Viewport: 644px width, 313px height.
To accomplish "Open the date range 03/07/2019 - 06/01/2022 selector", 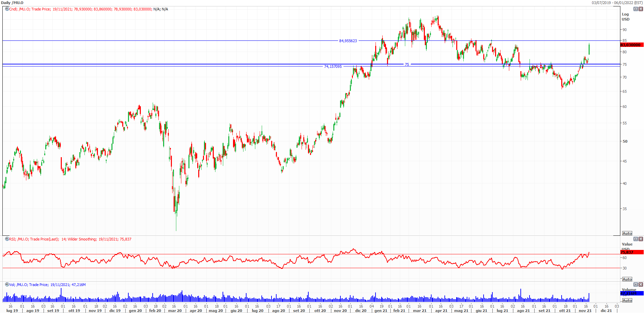I will 617,3.
